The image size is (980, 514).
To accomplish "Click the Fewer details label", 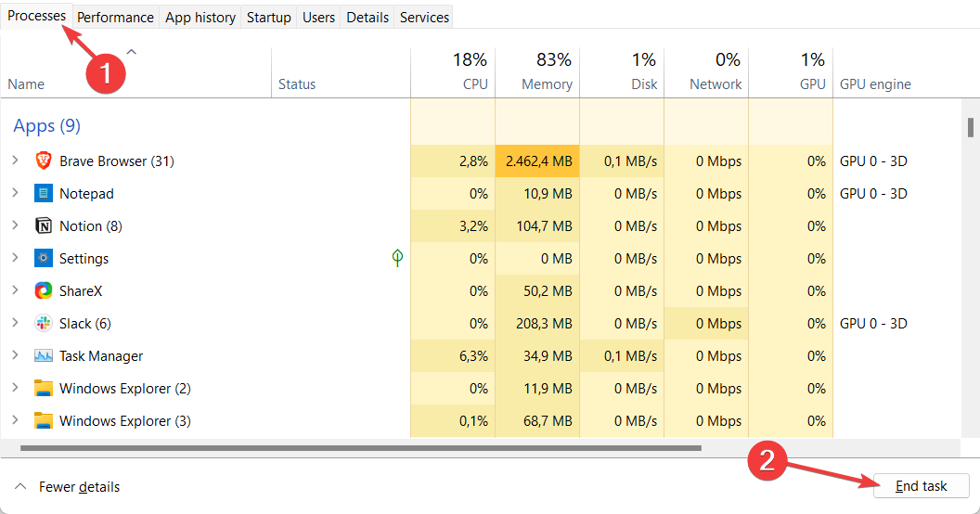I will pos(80,487).
